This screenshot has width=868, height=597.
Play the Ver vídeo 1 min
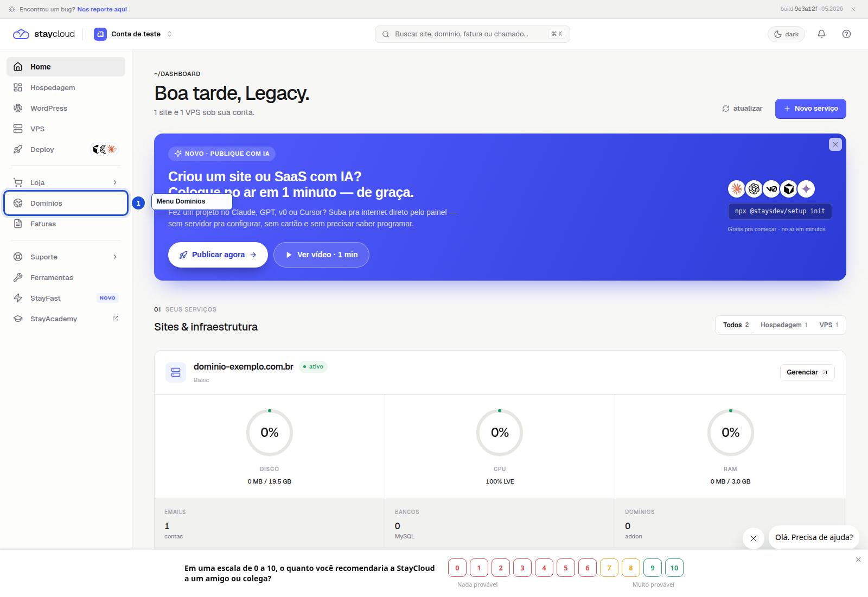[321, 255]
